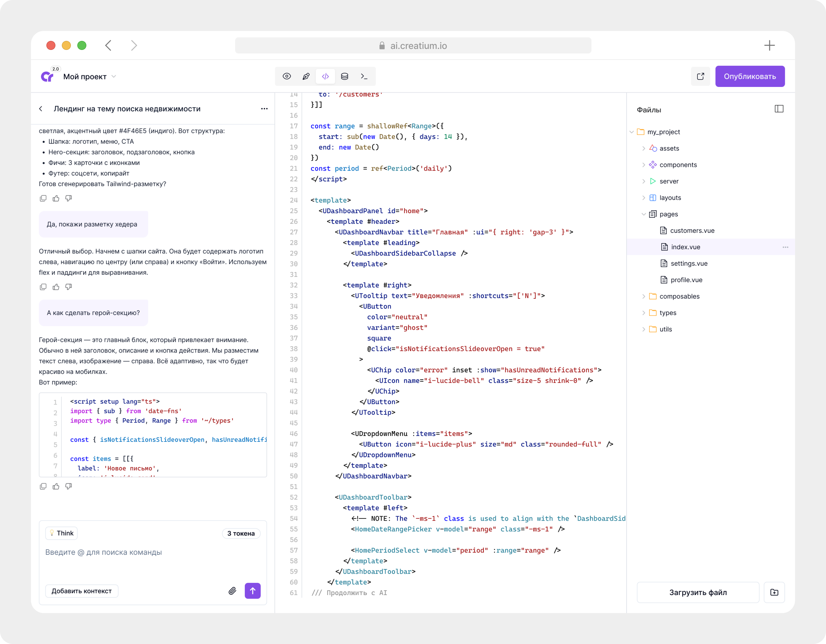The width and height of the screenshot is (826, 644).
Task: Copy the hero-section code reply
Action: (43, 487)
